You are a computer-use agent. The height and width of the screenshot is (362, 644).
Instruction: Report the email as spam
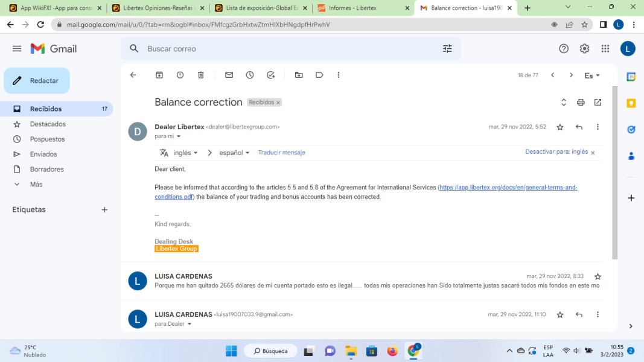180,75
